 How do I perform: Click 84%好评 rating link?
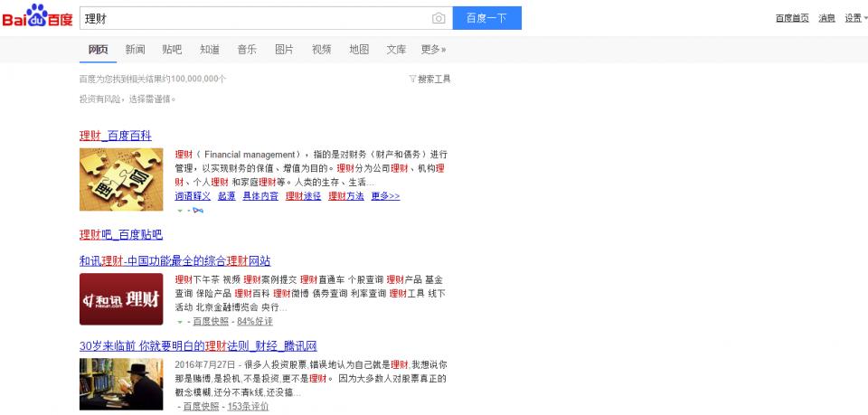click(255, 322)
